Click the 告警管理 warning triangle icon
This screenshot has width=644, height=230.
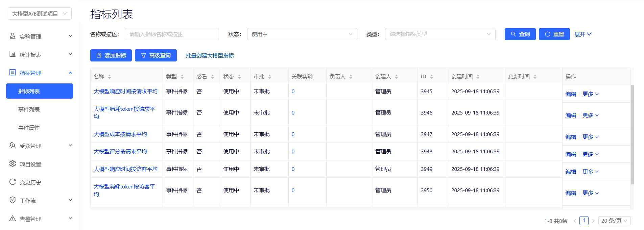(x=13, y=219)
